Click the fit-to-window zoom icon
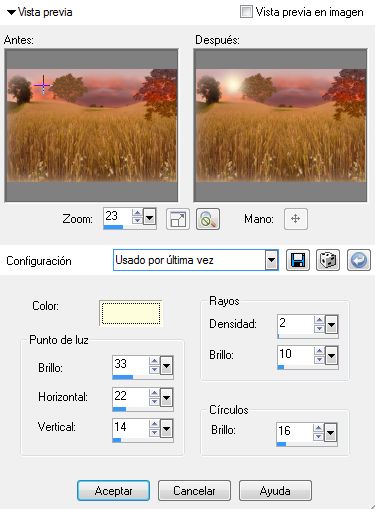Viewport: 375px width, 509px height. pos(178,219)
